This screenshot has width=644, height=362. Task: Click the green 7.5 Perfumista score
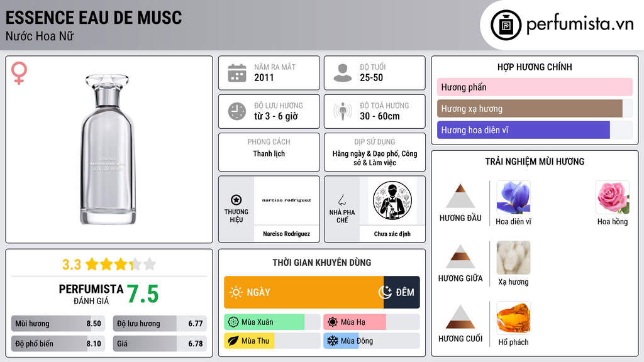tap(143, 294)
